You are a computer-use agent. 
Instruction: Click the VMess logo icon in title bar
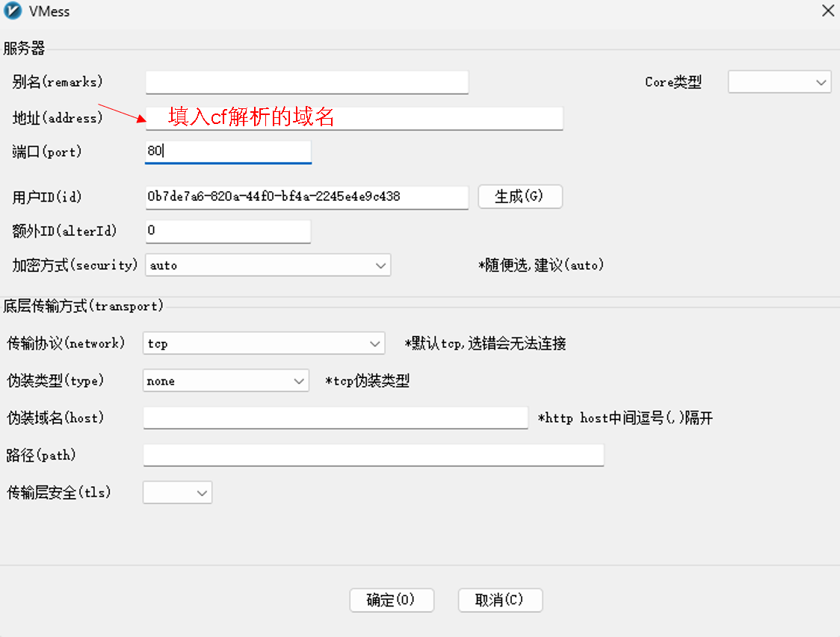coord(13,11)
